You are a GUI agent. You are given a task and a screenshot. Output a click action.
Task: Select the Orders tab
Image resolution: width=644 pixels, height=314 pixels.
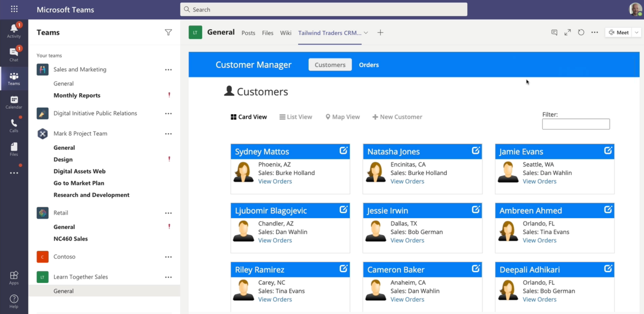pyautogui.click(x=368, y=65)
